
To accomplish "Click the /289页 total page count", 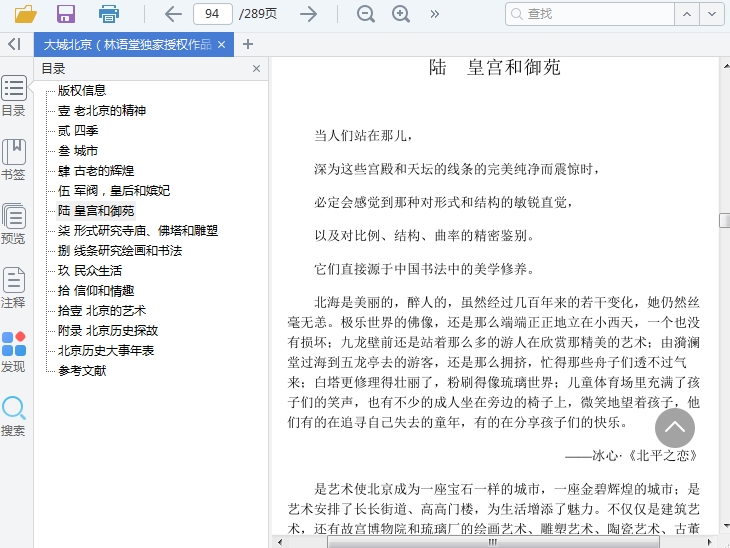I will pyautogui.click(x=258, y=14).
